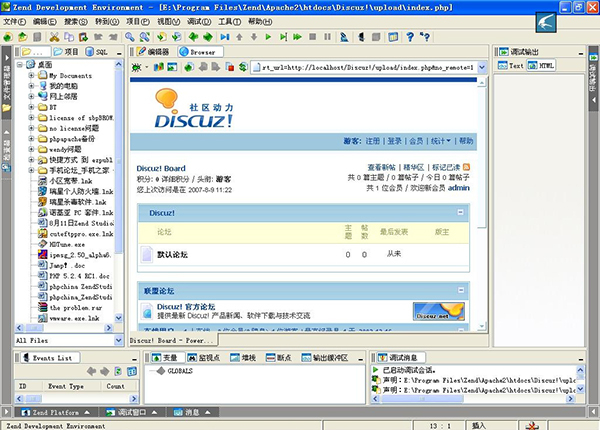This screenshot has width=600, height=430.
Task: Collapse the Discuz! forum section
Action: (x=459, y=213)
